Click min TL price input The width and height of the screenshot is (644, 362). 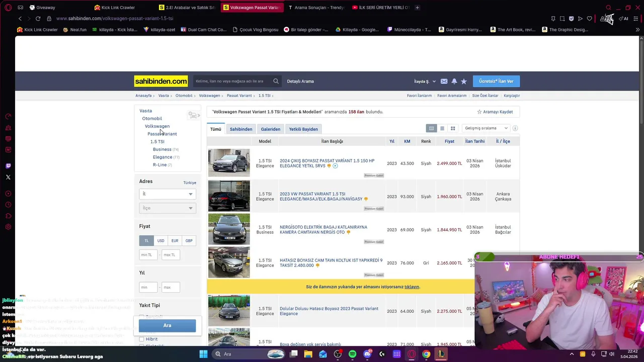[148, 255]
